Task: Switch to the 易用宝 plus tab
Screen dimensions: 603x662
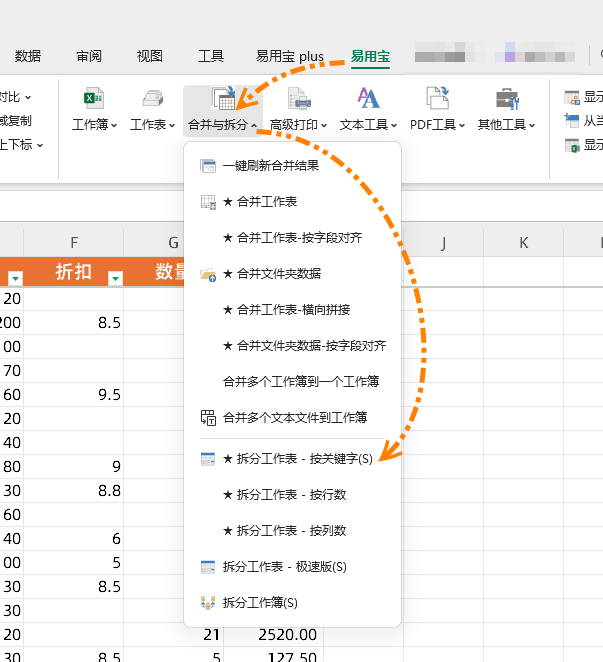Action: (290, 56)
